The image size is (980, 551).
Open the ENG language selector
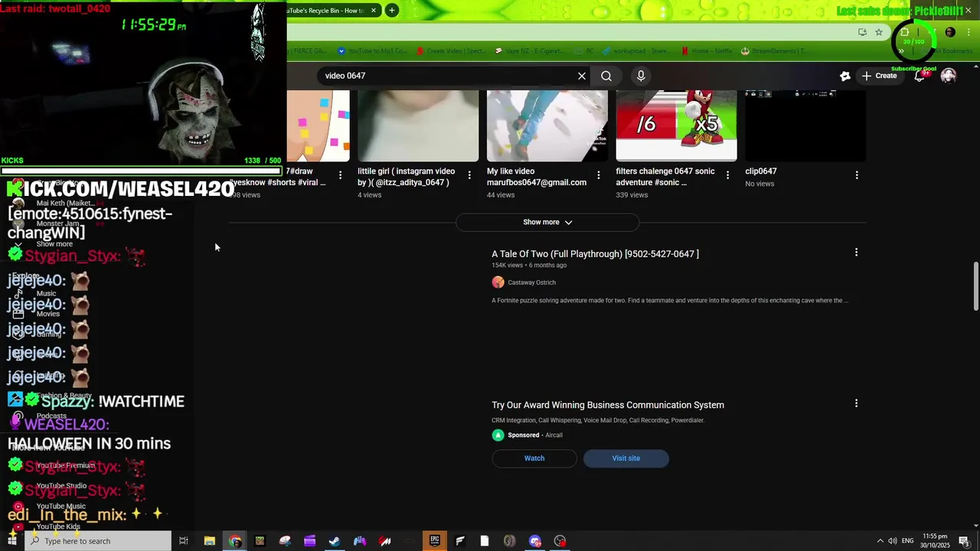click(908, 541)
